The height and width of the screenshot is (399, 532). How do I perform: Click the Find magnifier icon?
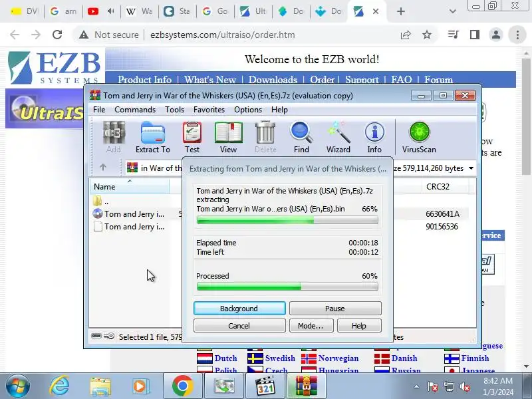point(301,137)
